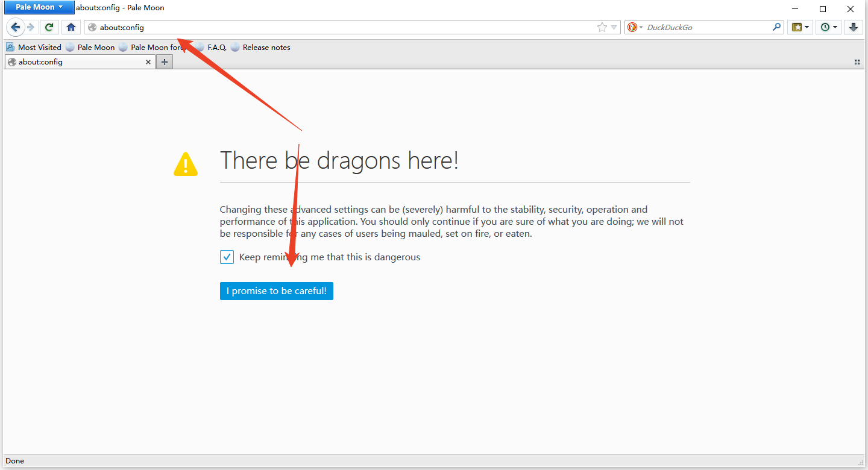Open a new tab with plus button

pyautogui.click(x=165, y=62)
